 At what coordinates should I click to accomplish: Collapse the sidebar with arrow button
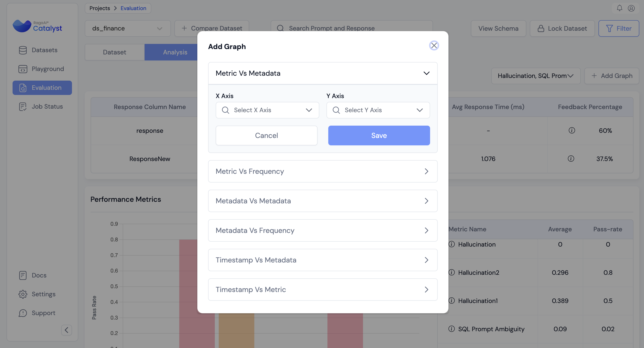(67, 330)
